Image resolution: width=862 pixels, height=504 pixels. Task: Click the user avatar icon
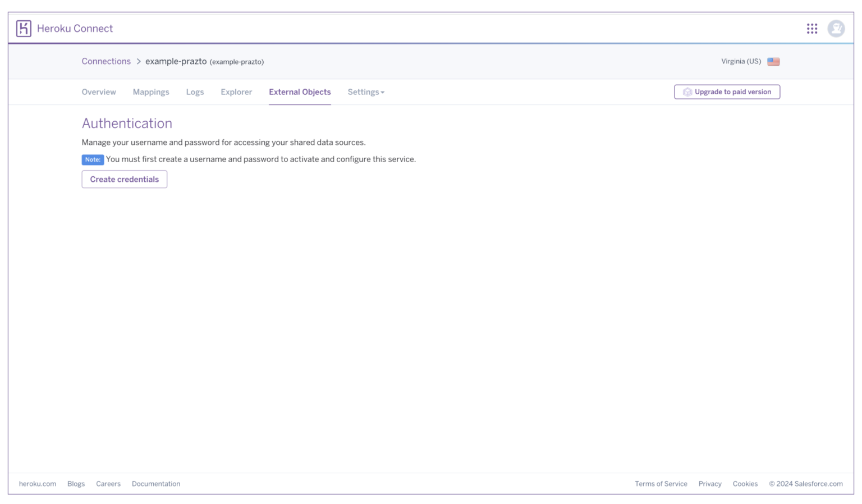pos(836,28)
